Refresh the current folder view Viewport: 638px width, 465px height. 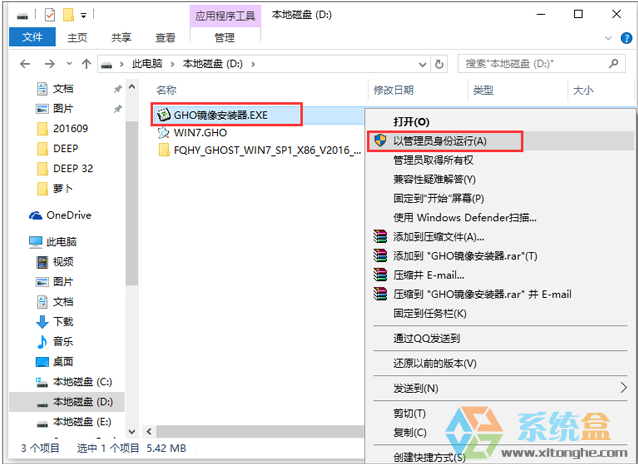tap(439, 64)
